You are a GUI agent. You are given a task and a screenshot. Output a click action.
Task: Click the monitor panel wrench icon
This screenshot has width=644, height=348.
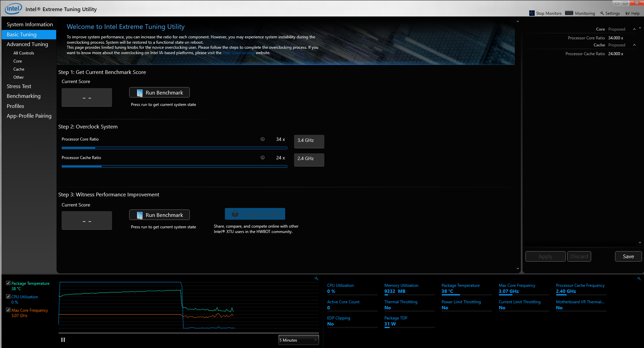coord(639,278)
